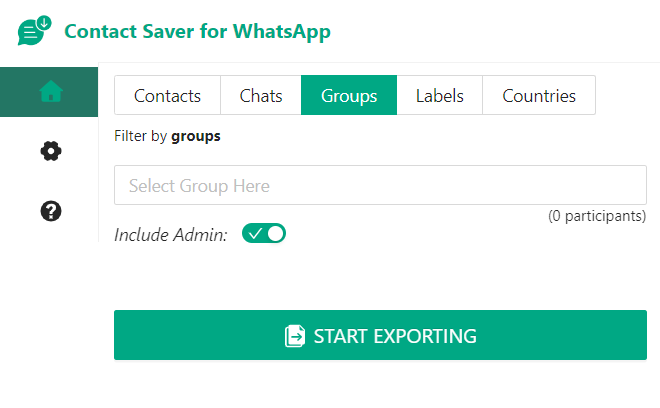Click the checkmark inside Include Admin switch
Image resolution: width=660 pixels, height=408 pixels.
[255, 234]
